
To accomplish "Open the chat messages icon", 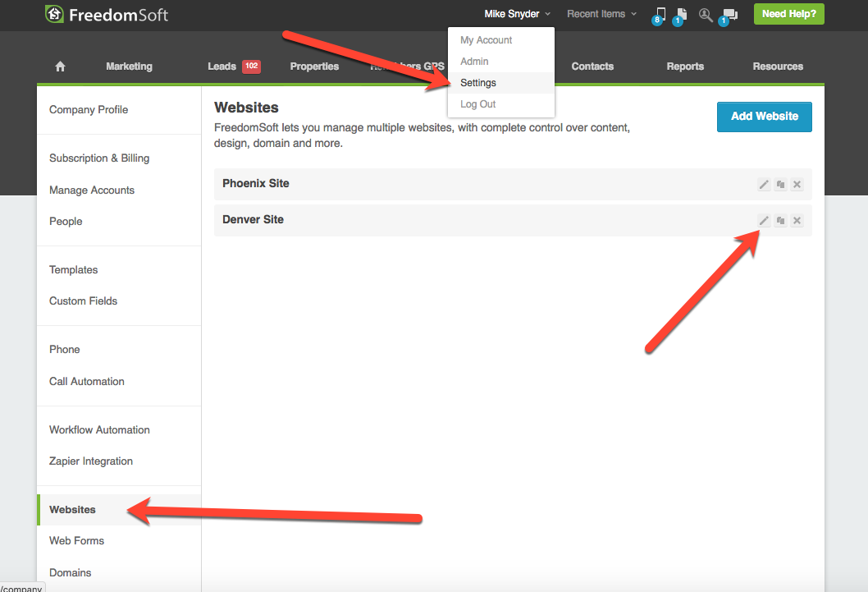I will (x=729, y=15).
